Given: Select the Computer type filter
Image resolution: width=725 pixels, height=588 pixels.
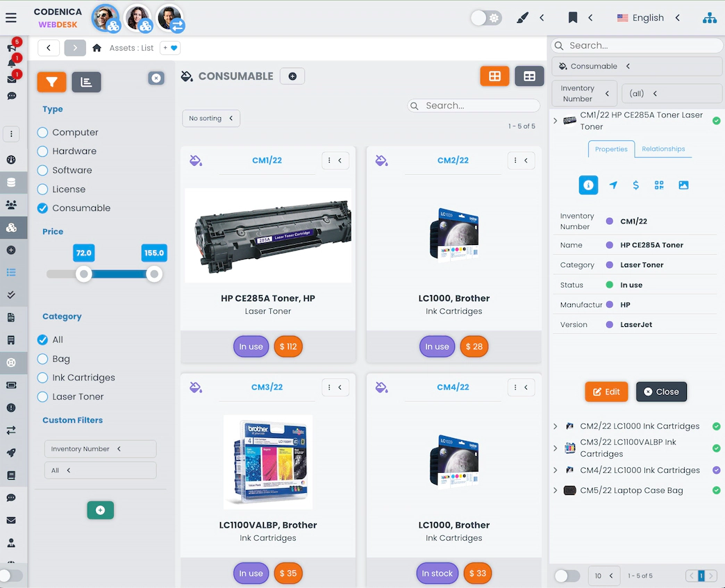Looking at the screenshot, I should (x=43, y=133).
